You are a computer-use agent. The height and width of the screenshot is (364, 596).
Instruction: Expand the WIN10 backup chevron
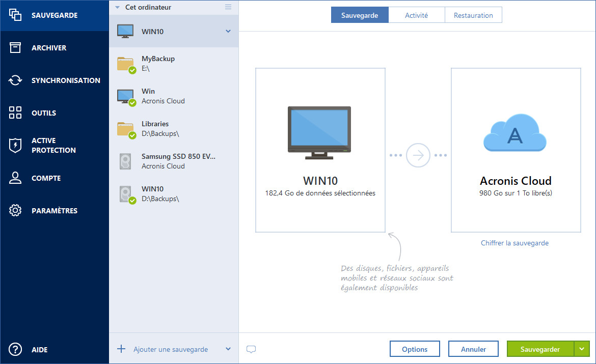[x=228, y=32]
